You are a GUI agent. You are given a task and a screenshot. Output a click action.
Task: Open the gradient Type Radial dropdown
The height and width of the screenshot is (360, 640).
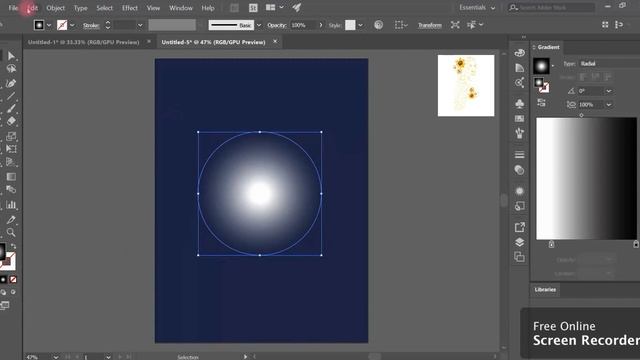608,64
